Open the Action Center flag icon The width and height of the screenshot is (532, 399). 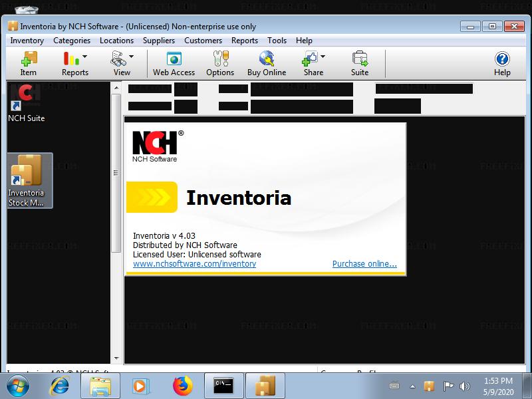[448, 386]
